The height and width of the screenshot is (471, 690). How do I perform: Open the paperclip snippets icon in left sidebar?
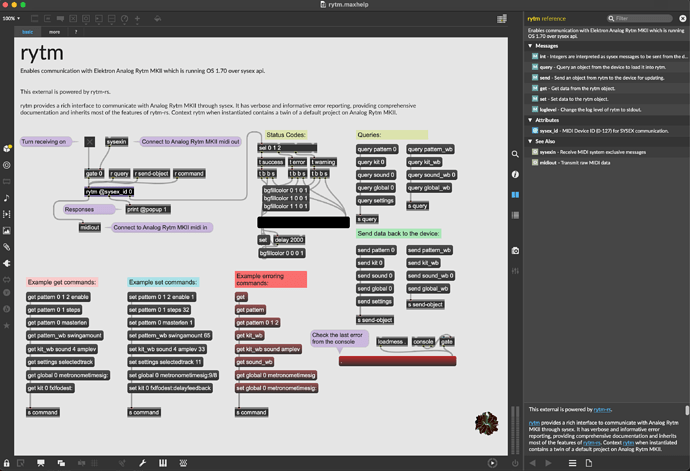coord(7,247)
